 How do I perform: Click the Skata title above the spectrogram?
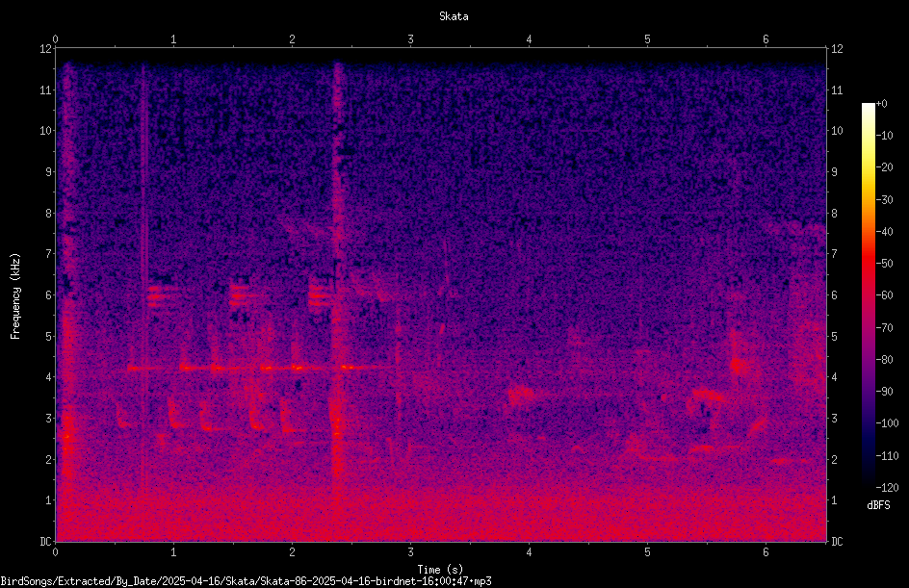point(454,16)
